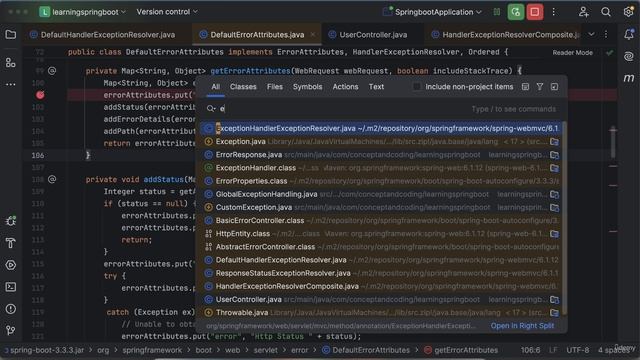Open the Structure tool window icon
This screenshot has width=640, height=360.
point(11,62)
